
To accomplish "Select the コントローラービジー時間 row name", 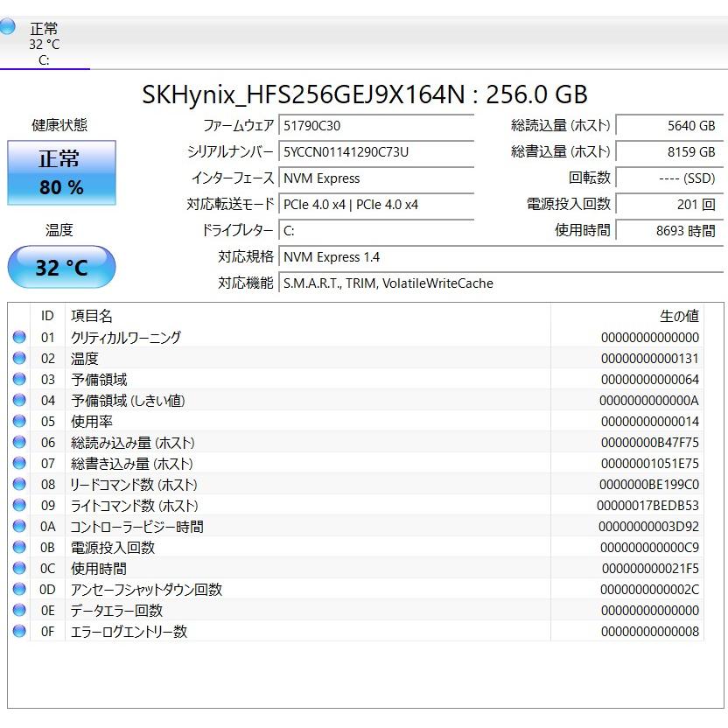I will (137, 527).
